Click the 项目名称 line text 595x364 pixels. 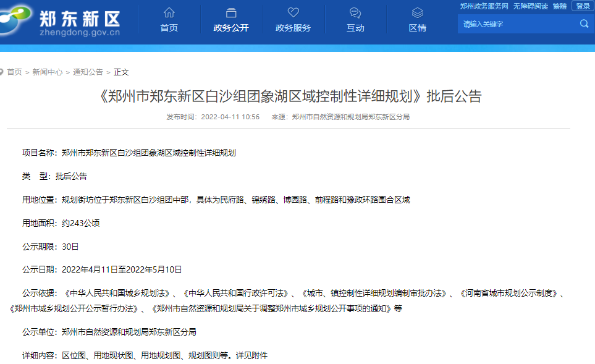click(129, 153)
